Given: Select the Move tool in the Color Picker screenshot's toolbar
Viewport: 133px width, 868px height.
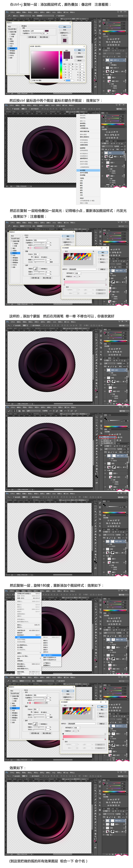Looking at the screenshot, I should click(96, 22).
